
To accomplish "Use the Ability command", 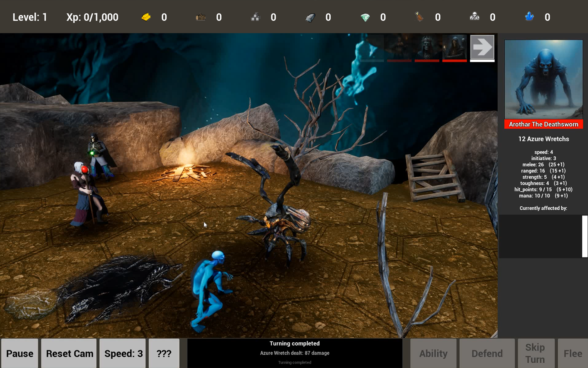I will [433, 353].
